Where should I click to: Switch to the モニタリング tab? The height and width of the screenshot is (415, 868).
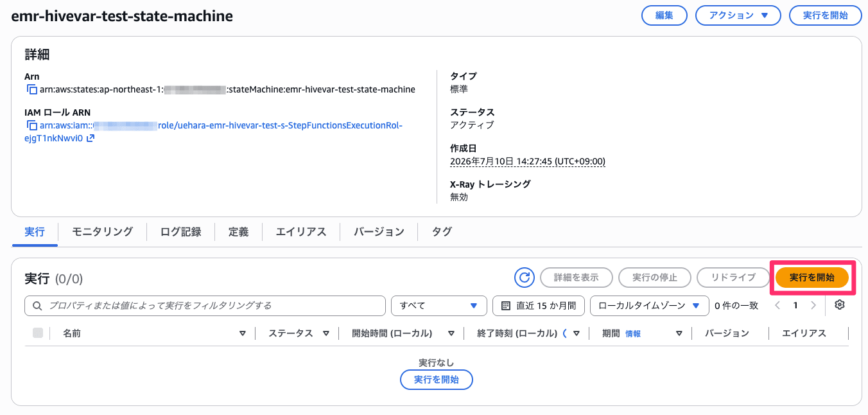tap(102, 232)
